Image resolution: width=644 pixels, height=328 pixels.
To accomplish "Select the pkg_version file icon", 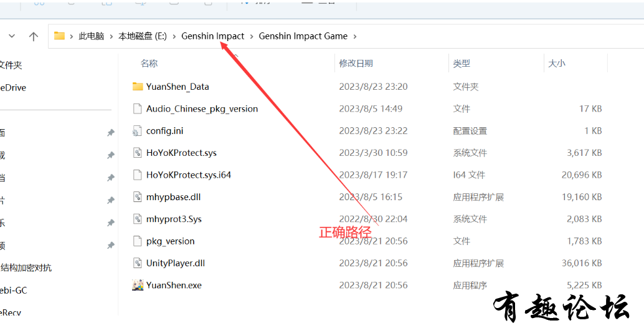I will [137, 241].
